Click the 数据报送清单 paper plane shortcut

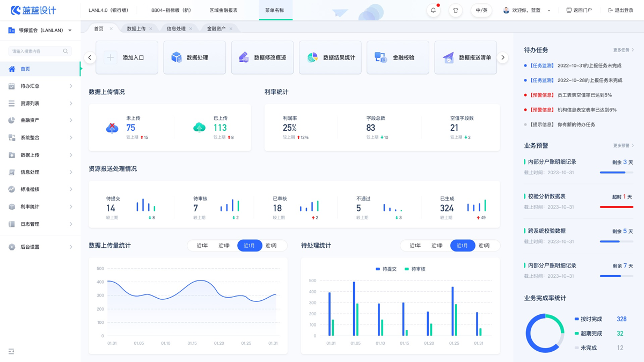click(465, 57)
